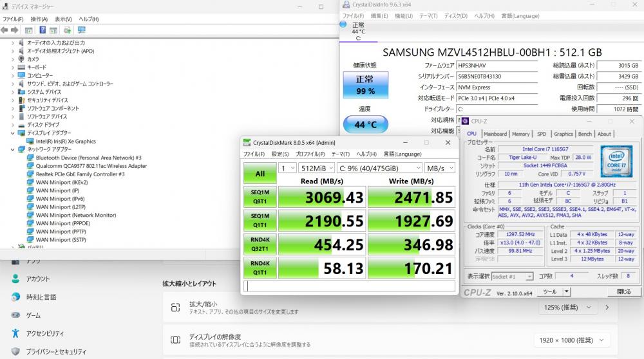Image resolution: width=644 pixels, height=359 pixels.
Task: Select the コンピューター monitor icon in device tree
Action: click(21, 75)
